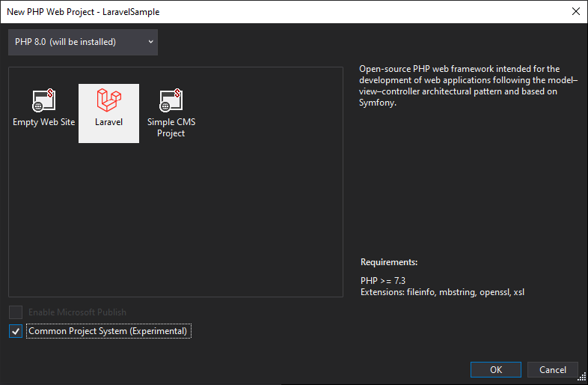
Task: Select the Laravel template icon
Action: pos(108,100)
